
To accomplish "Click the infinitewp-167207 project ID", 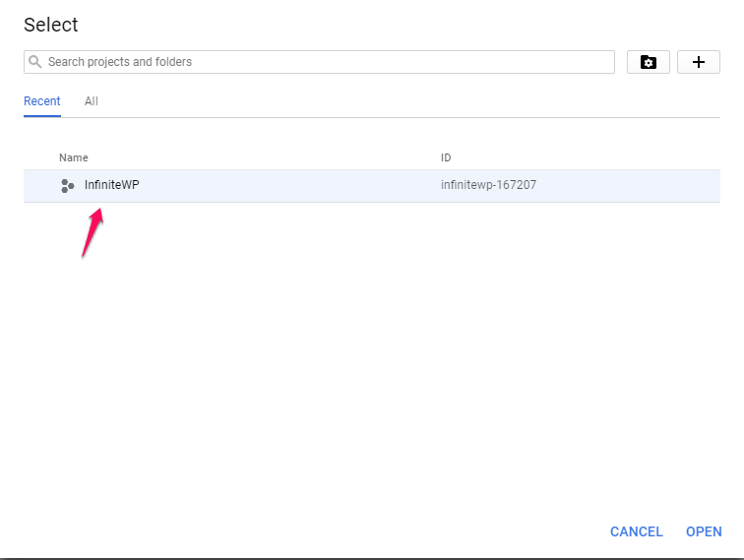I will 488,185.
